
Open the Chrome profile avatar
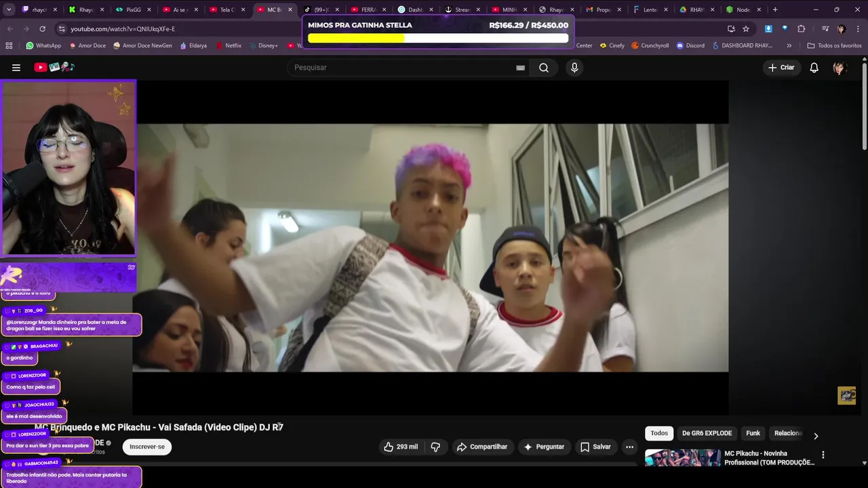pos(842,28)
